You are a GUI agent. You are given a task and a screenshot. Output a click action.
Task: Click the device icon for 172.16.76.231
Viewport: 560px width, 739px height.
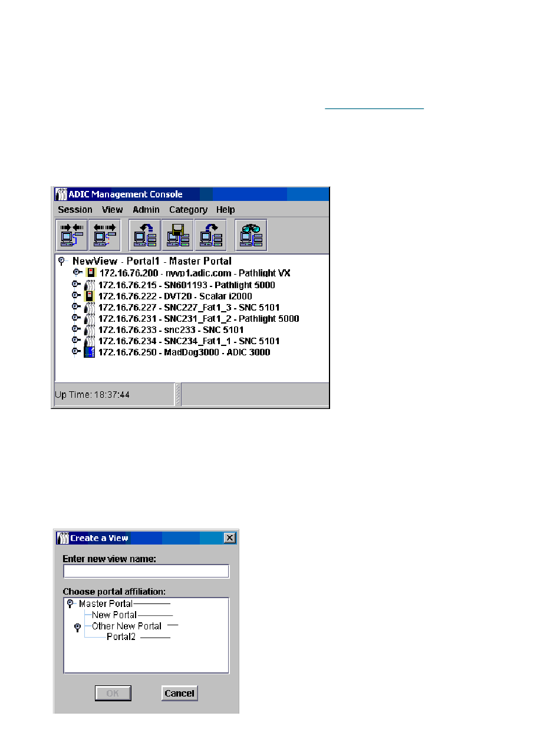tap(90, 319)
